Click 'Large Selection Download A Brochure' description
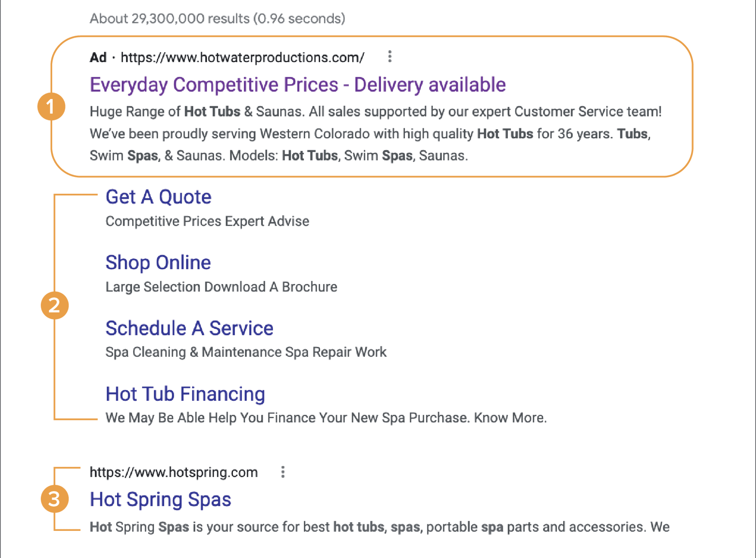Viewport: 756px width, 558px height. click(221, 287)
